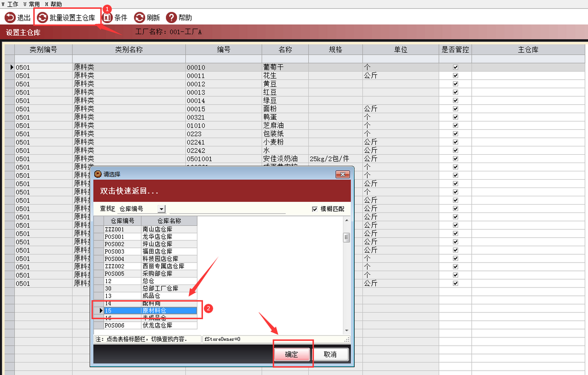Click the 仓库编号 column header
The height and width of the screenshot is (375, 588).
coord(122,221)
